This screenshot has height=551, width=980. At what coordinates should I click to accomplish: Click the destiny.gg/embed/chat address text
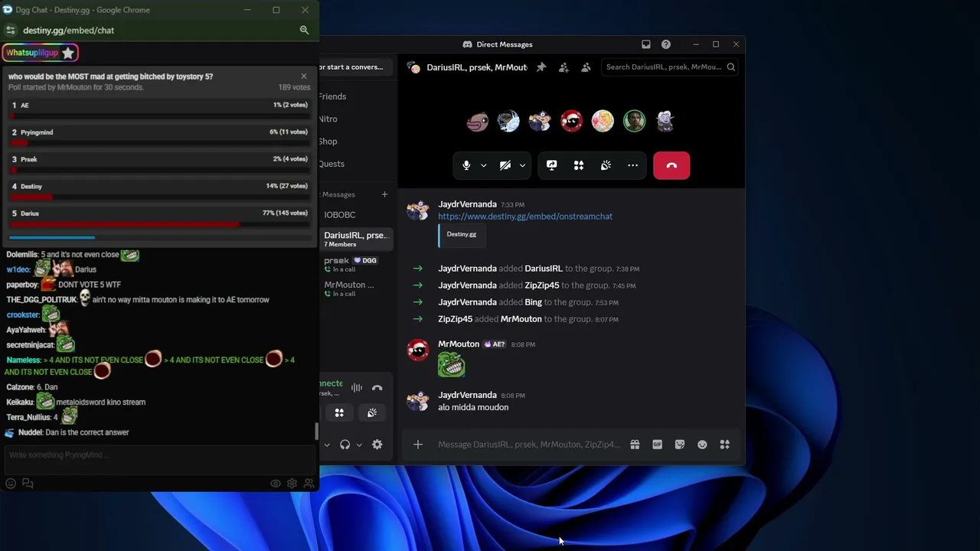68,31
